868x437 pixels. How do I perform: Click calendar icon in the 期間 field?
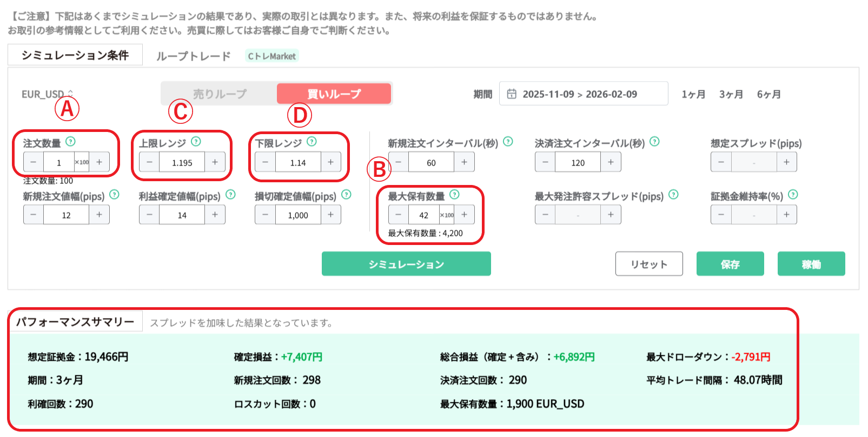click(512, 94)
